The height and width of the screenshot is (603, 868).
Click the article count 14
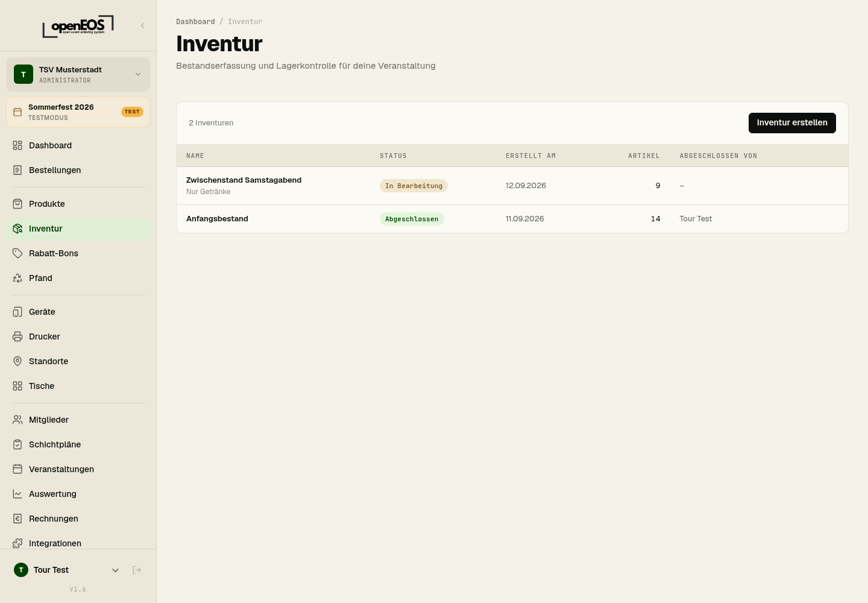coord(656,219)
